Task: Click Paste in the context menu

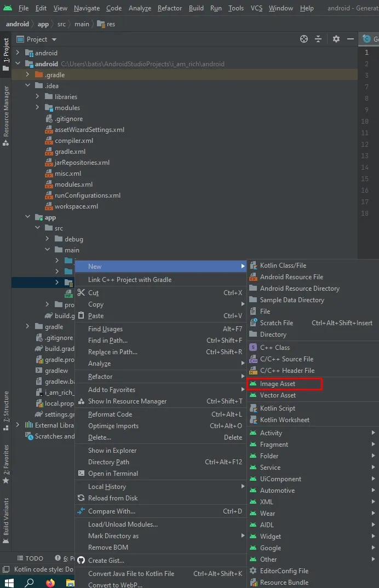Action: (160, 316)
